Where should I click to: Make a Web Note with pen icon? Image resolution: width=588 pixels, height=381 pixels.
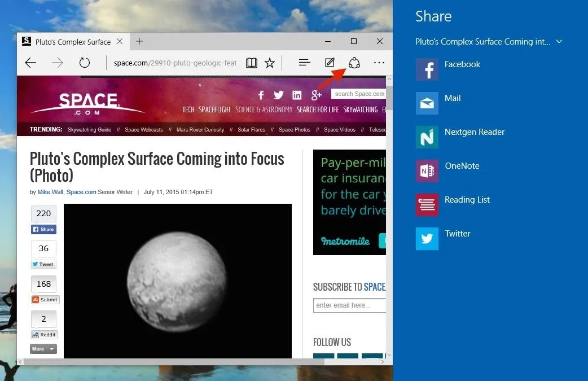(330, 62)
